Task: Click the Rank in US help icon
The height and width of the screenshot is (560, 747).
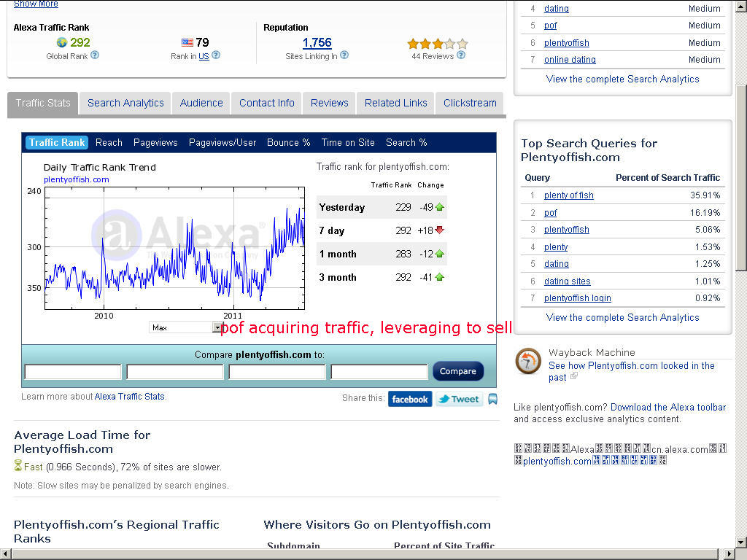Action: coord(216,55)
